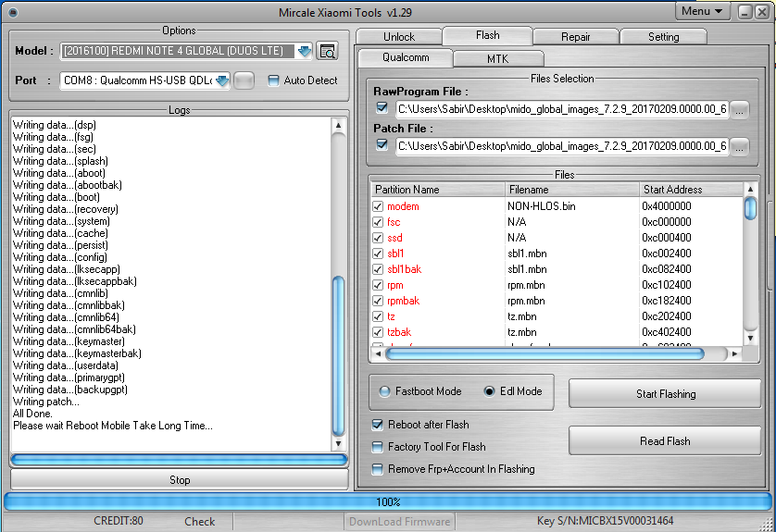Select Fastboot Mode radio button
The height and width of the screenshot is (532, 776).
coord(384,391)
